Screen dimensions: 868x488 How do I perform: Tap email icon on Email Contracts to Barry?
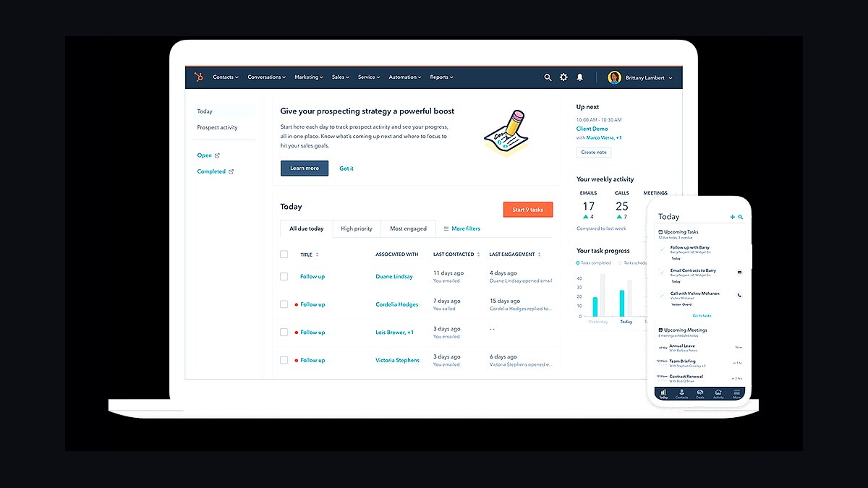(739, 273)
